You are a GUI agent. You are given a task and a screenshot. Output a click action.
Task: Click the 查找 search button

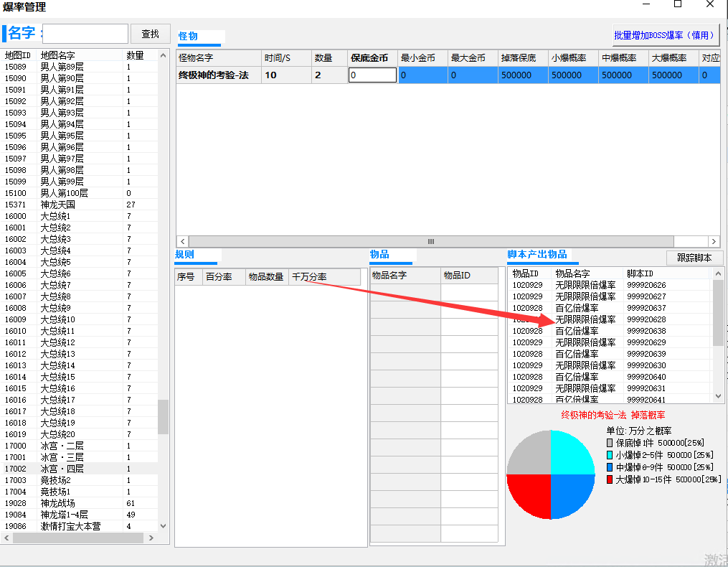click(150, 34)
